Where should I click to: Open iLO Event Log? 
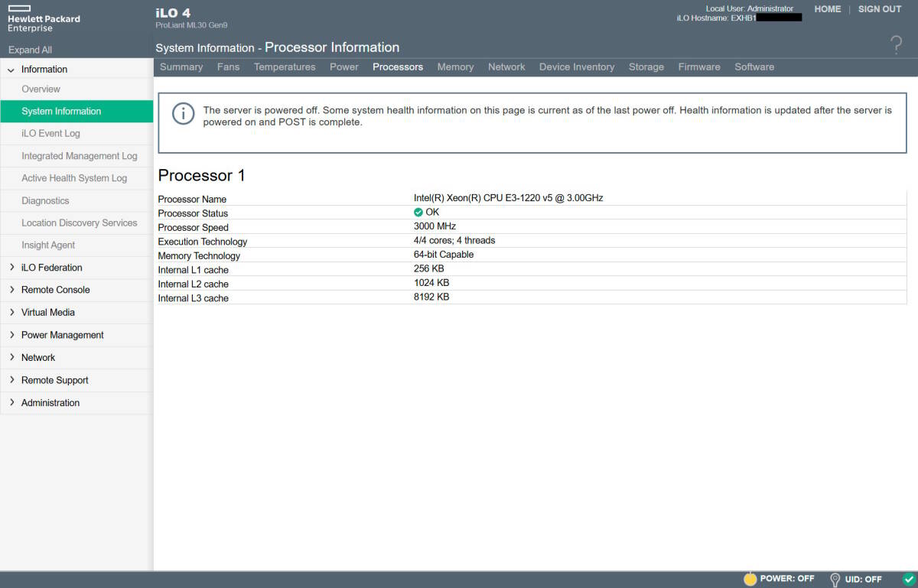click(50, 134)
